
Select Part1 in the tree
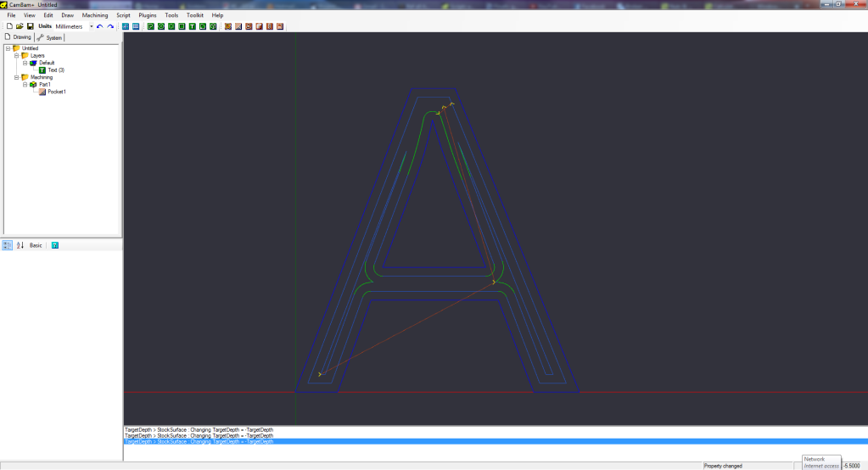pyautogui.click(x=44, y=85)
